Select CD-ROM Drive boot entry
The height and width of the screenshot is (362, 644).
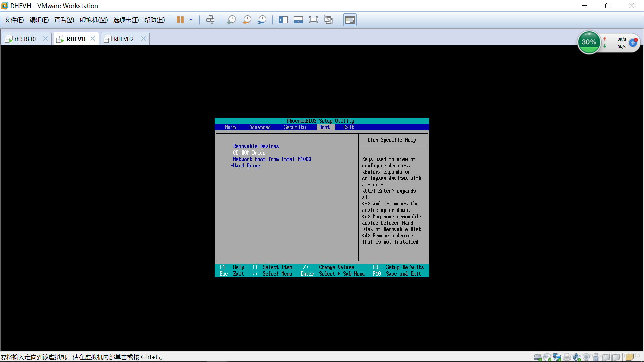click(x=249, y=153)
